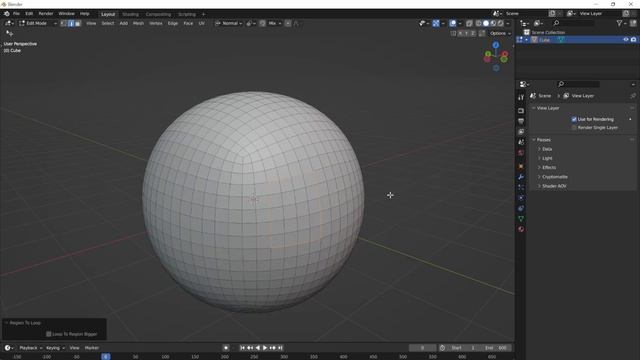Screen dimensions: 640x360
Task: Open the Window menu
Action: [x=66, y=13]
